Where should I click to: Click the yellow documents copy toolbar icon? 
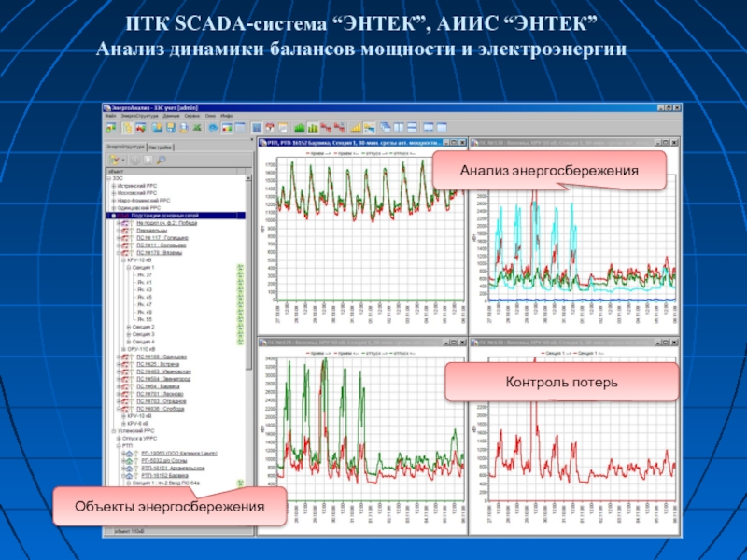[127, 128]
